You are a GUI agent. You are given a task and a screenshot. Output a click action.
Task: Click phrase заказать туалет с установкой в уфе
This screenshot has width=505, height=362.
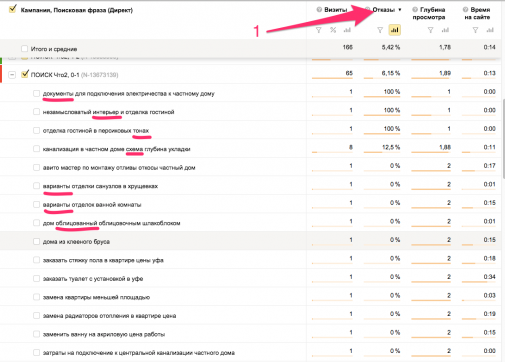[x=93, y=279]
